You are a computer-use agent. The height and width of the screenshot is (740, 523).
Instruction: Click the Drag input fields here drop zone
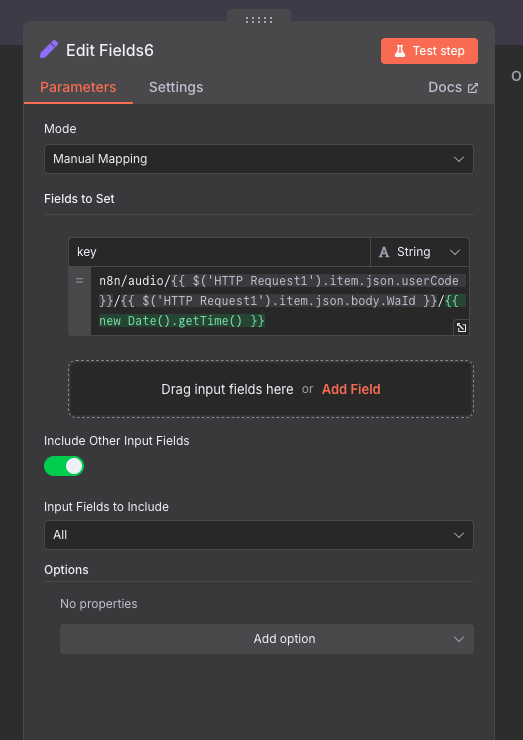coord(271,389)
